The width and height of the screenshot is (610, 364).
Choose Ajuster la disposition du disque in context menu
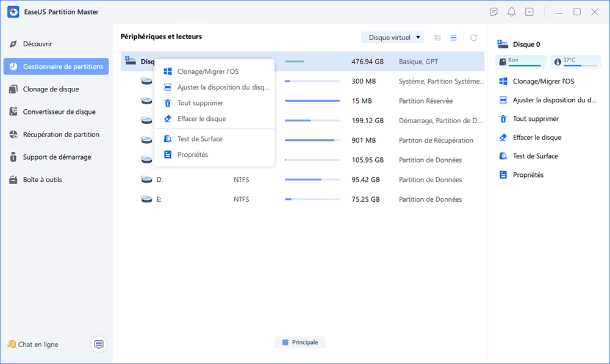click(214, 87)
